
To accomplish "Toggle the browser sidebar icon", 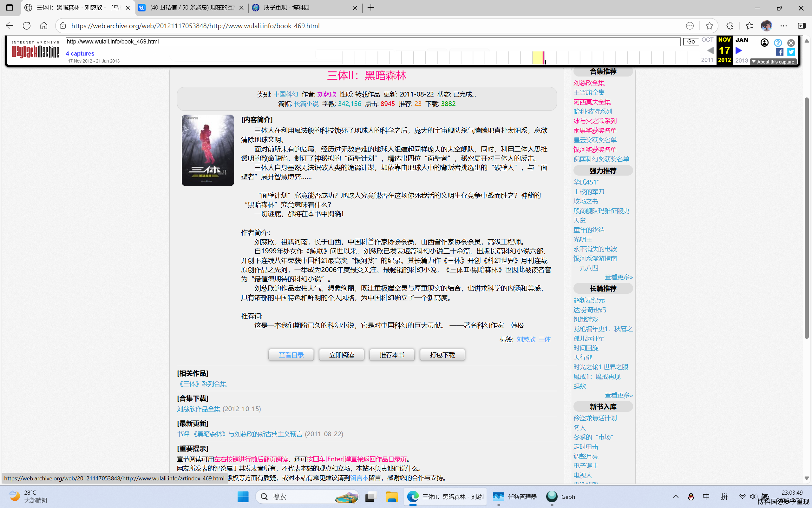I will (802, 25).
